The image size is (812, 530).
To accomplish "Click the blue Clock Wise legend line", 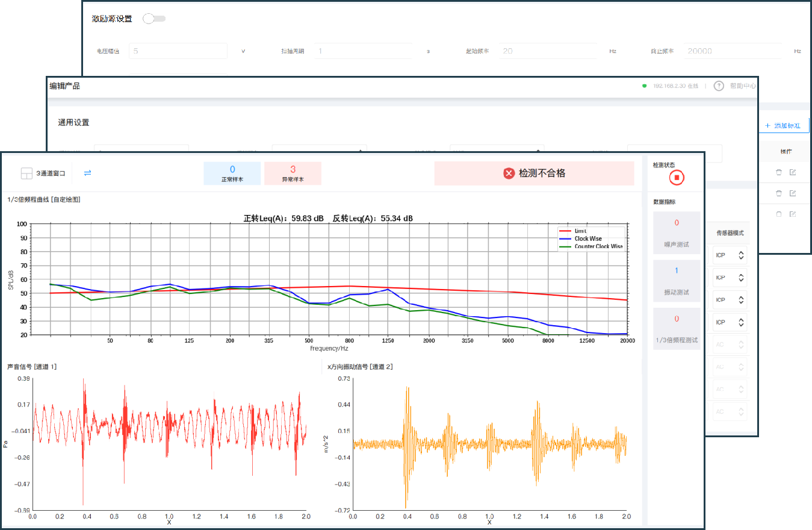I will (565, 238).
